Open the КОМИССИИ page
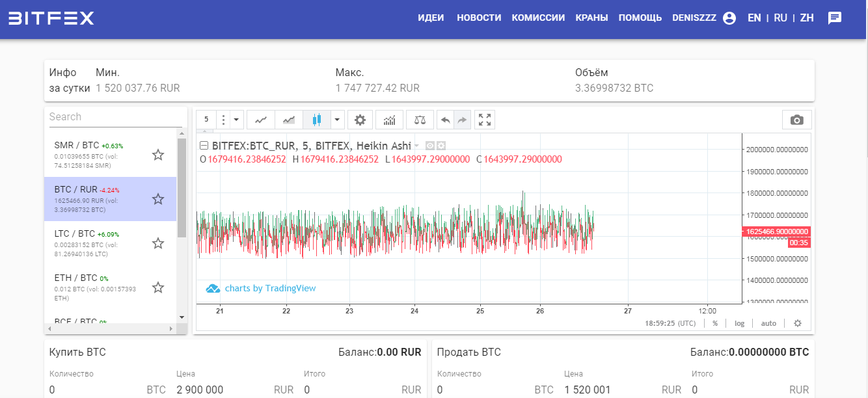 [538, 18]
